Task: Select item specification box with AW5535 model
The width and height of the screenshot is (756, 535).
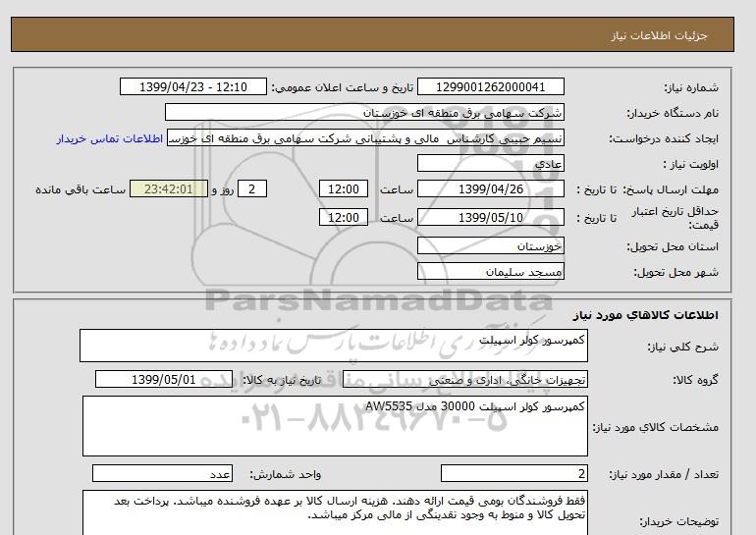Action: (x=335, y=426)
